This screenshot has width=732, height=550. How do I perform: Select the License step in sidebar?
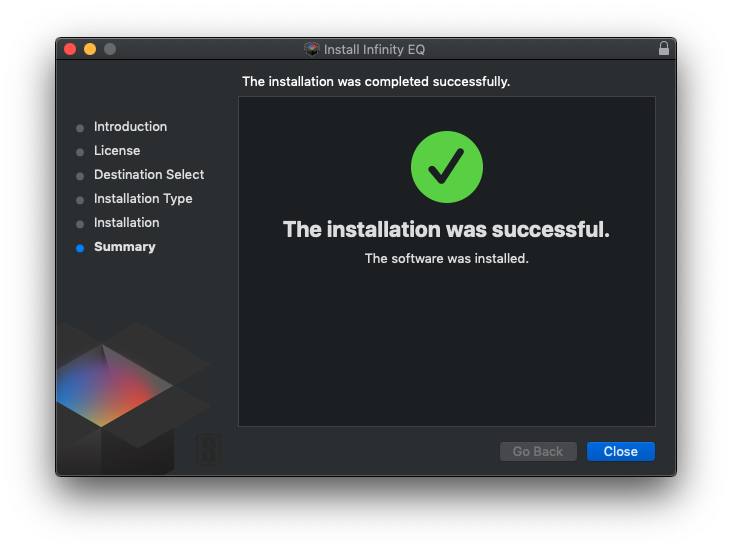117,151
